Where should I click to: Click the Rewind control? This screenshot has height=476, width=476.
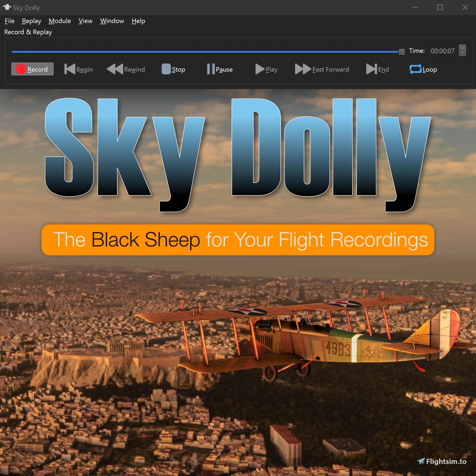(126, 69)
